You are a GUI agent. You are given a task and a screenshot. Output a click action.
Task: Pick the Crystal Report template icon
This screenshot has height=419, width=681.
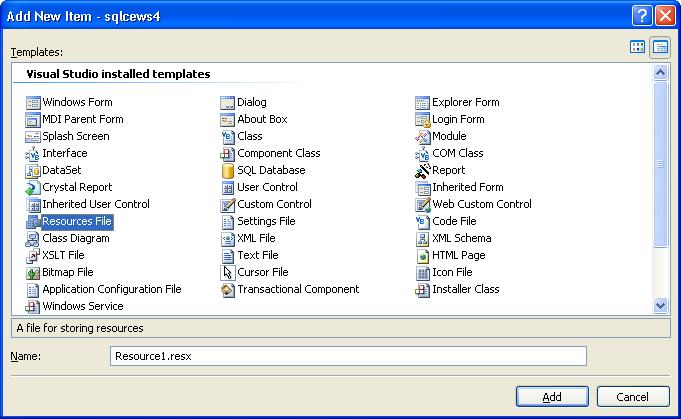pyautogui.click(x=33, y=187)
